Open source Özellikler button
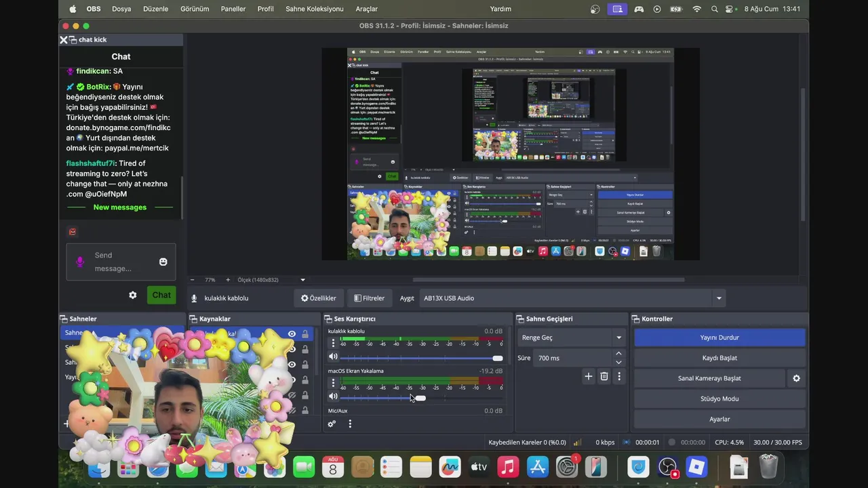The width and height of the screenshot is (868, 488). [x=318, y=298]
